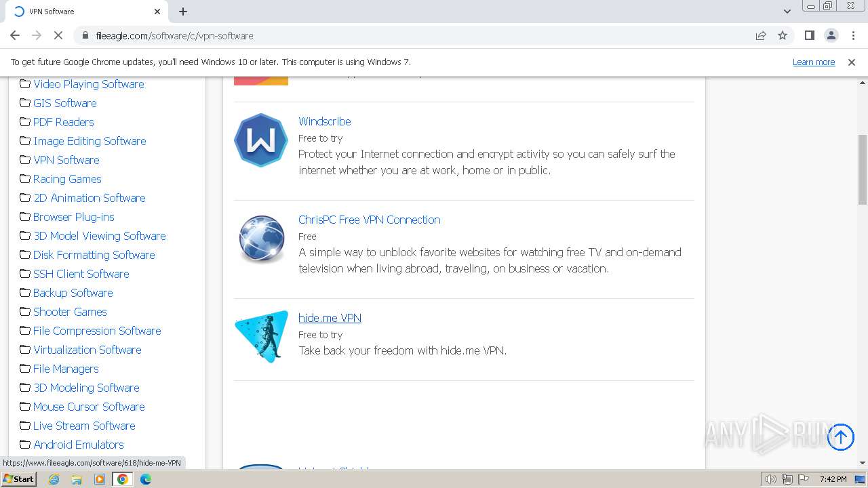Open the Chrome profile avatar
The image size is (868, 488).
coord(831,35)
